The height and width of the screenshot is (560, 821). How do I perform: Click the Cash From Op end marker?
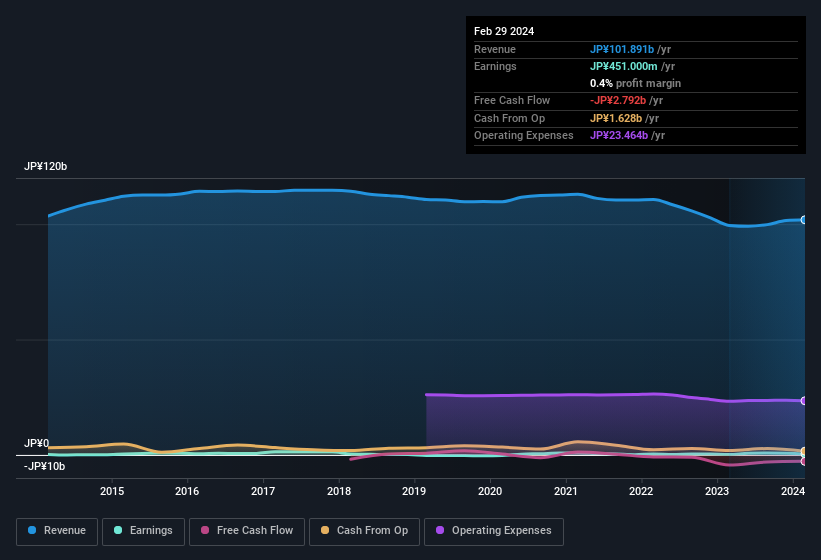click(804, 451)
